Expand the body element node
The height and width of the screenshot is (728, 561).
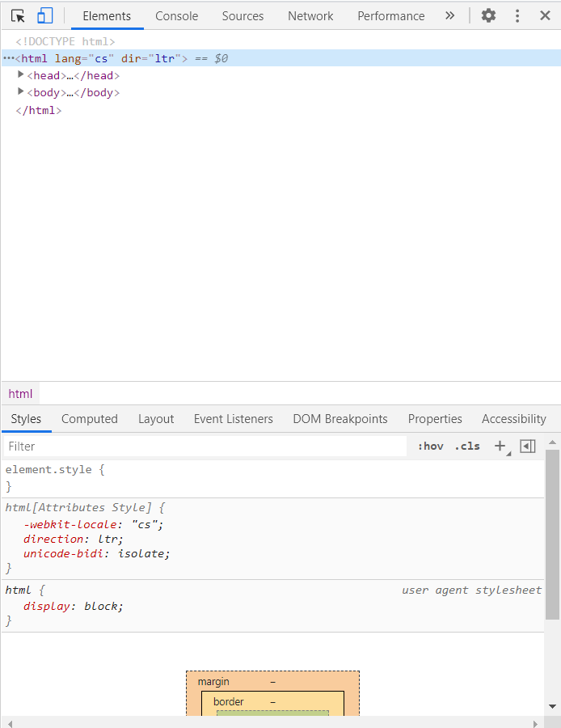[21, 92]
